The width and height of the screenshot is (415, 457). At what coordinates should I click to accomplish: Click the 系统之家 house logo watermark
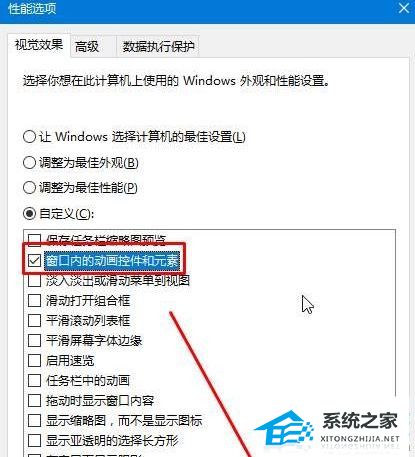(284, 428)
